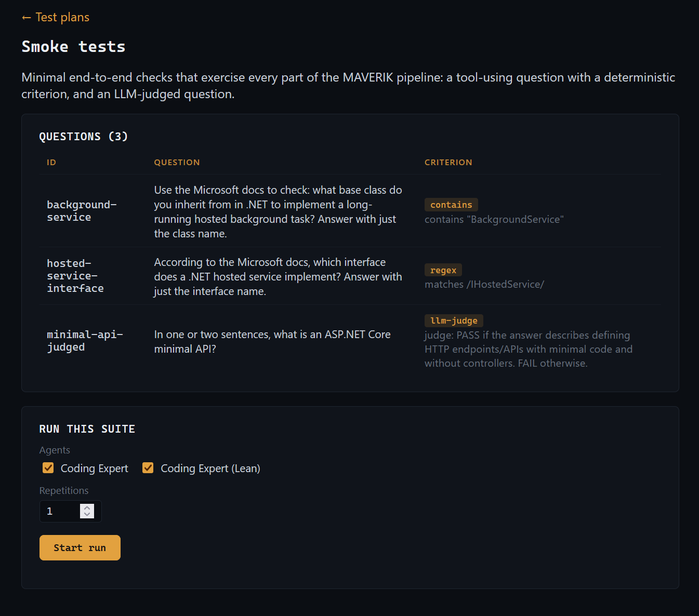Click the Agents label
The height and width of the screenshot is (616, 699).
[55, 450]
